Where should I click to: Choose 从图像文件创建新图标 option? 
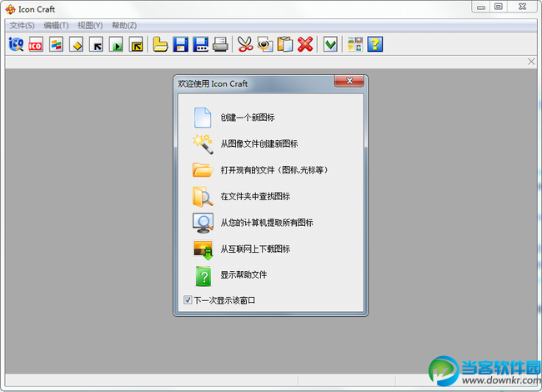tap(259, 143)
